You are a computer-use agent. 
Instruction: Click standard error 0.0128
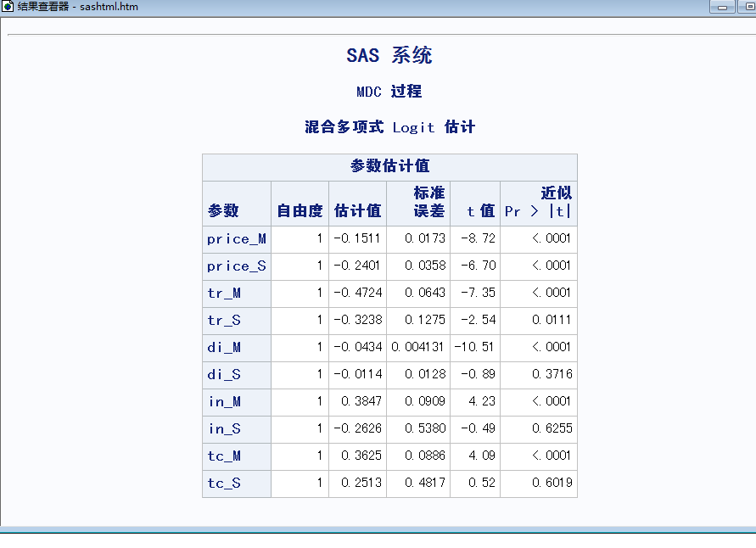[x=425, y=374]
